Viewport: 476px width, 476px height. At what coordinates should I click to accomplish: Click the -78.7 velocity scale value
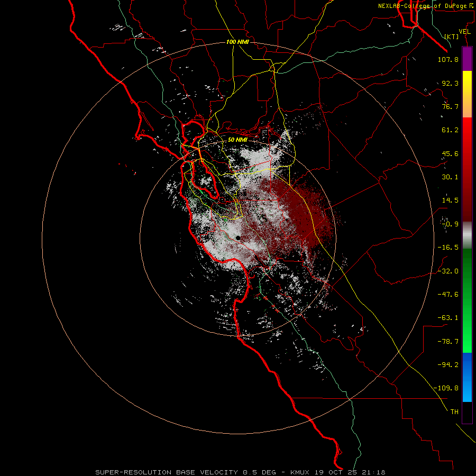[448, 342]
